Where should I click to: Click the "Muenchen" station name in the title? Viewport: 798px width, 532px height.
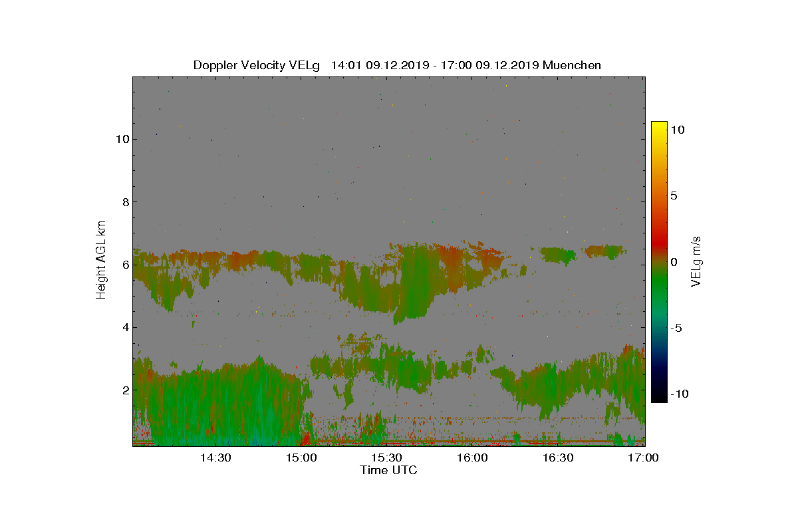572,65
